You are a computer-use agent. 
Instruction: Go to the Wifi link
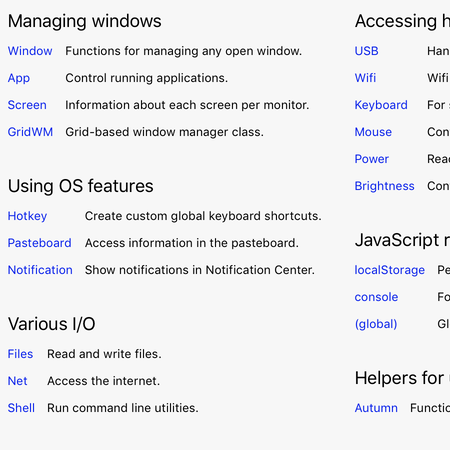coord(365,78)
